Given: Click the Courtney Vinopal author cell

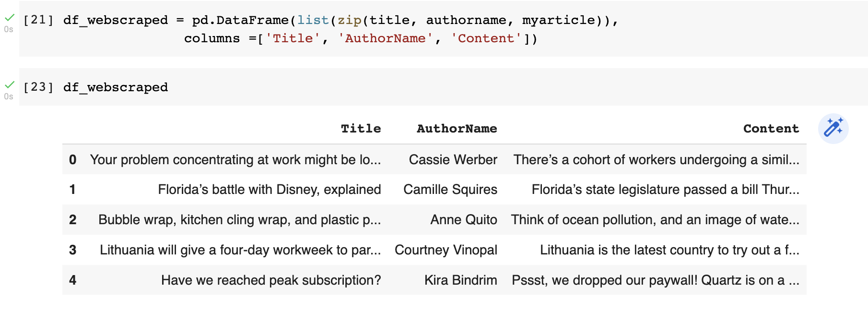Looking at the screenshot, I should pyautogui.click(x=446, y=250).
